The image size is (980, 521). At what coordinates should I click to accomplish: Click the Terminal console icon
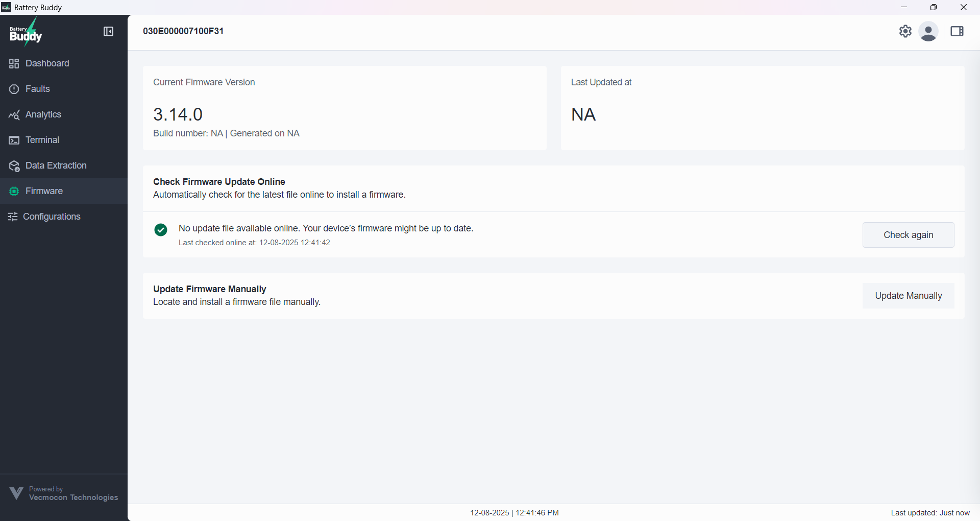pyautogui.click(x=14, y=140)
